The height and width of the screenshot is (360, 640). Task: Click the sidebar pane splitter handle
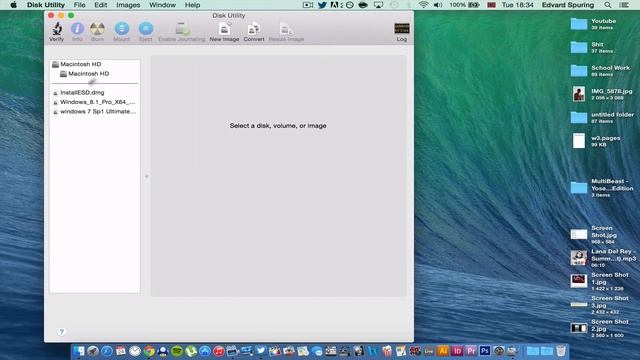(x=147, y=176)
